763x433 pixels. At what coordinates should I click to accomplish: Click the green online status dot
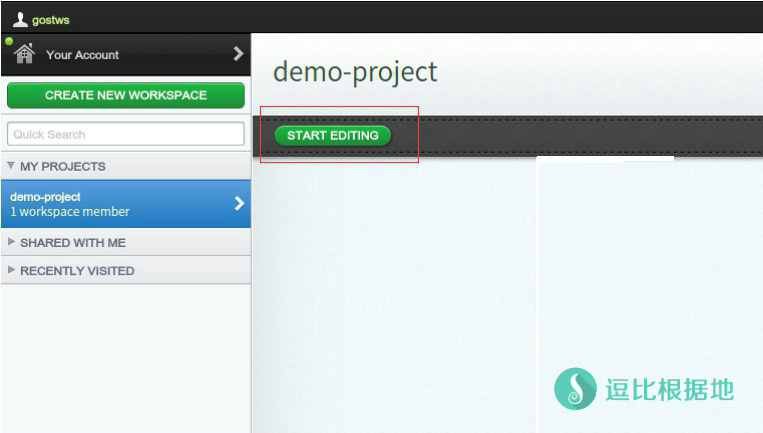9,41
